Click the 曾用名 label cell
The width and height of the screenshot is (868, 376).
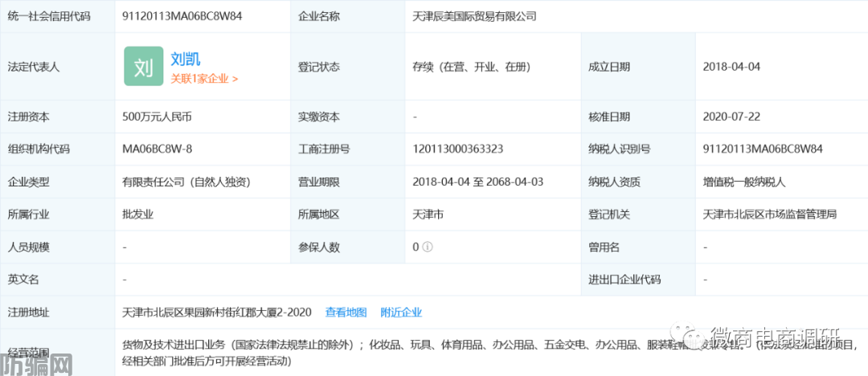coord(638,247)
